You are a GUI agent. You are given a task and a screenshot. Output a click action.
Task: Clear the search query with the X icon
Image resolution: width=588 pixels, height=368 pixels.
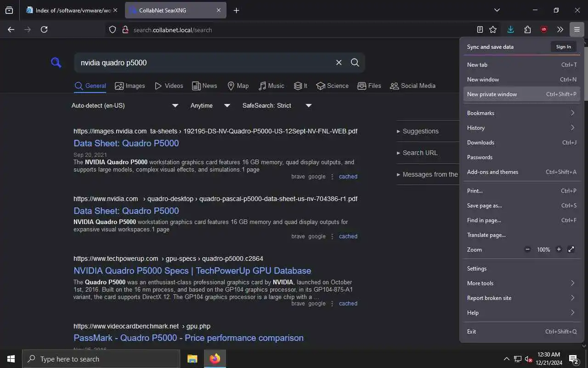point(339,63)
